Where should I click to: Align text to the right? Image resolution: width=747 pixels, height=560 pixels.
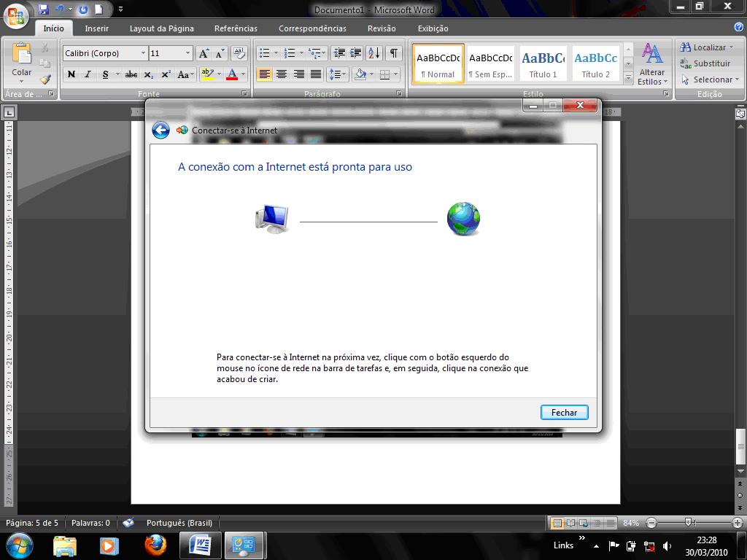[298, 74]
